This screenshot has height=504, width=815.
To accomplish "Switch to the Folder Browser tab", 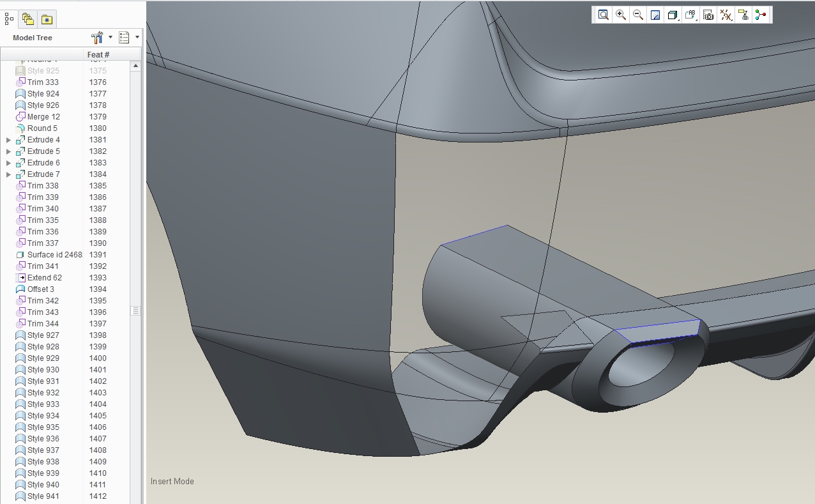I will [27, 19].
